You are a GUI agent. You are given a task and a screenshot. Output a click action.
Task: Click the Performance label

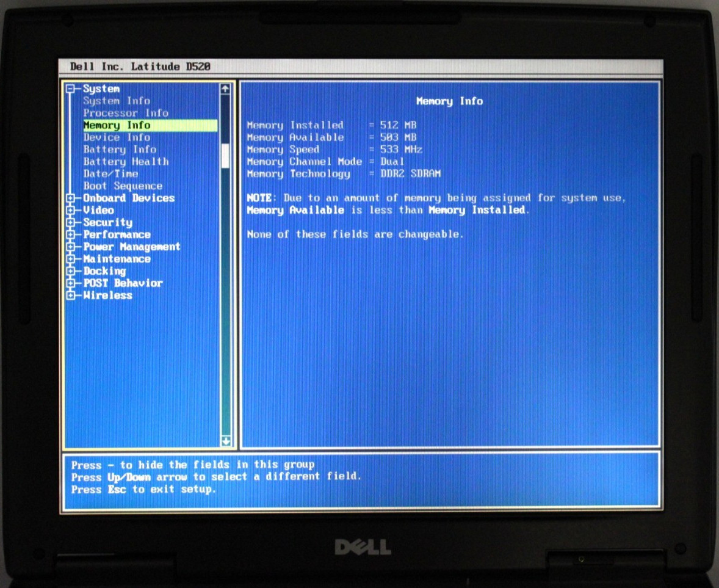pos(117,234)
